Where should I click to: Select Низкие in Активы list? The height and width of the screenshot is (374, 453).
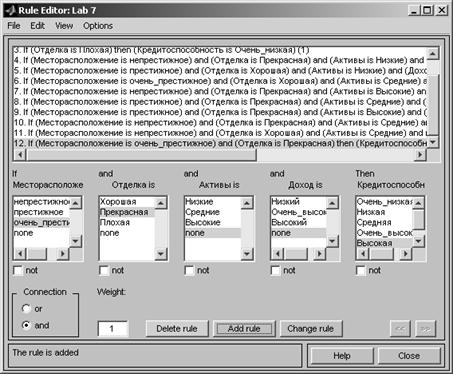(213, 202)
